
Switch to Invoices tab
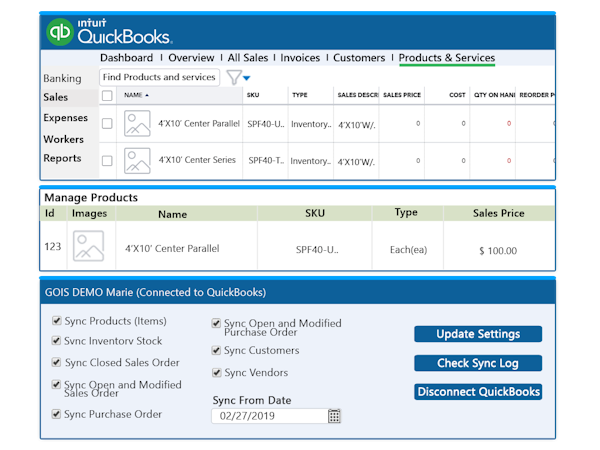click(x=300, y=58)
